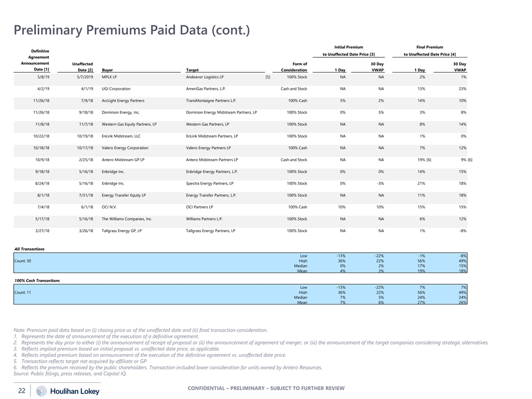Click target cell 'TransMontaigne Partners L.P.'

click(x=211, y=101)
